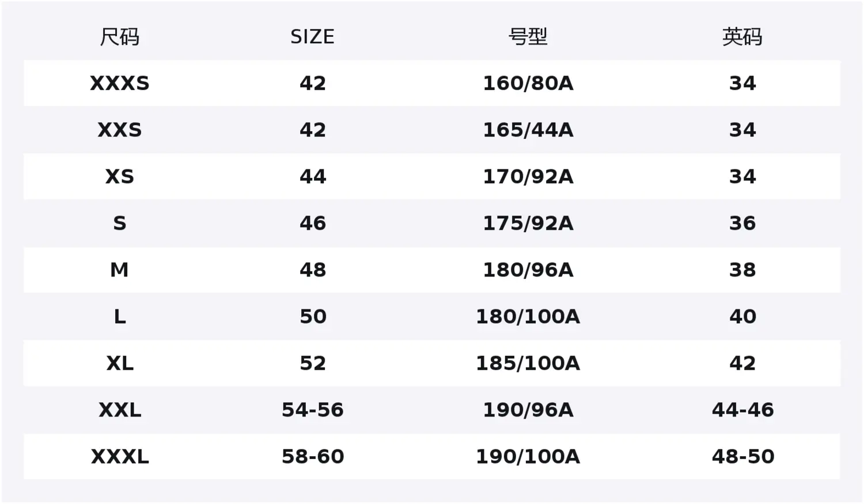Select the 英码 column header

coord(742,37)
